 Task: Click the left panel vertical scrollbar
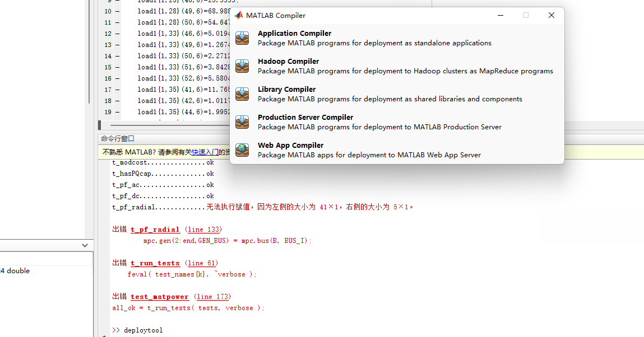point(89,52)
